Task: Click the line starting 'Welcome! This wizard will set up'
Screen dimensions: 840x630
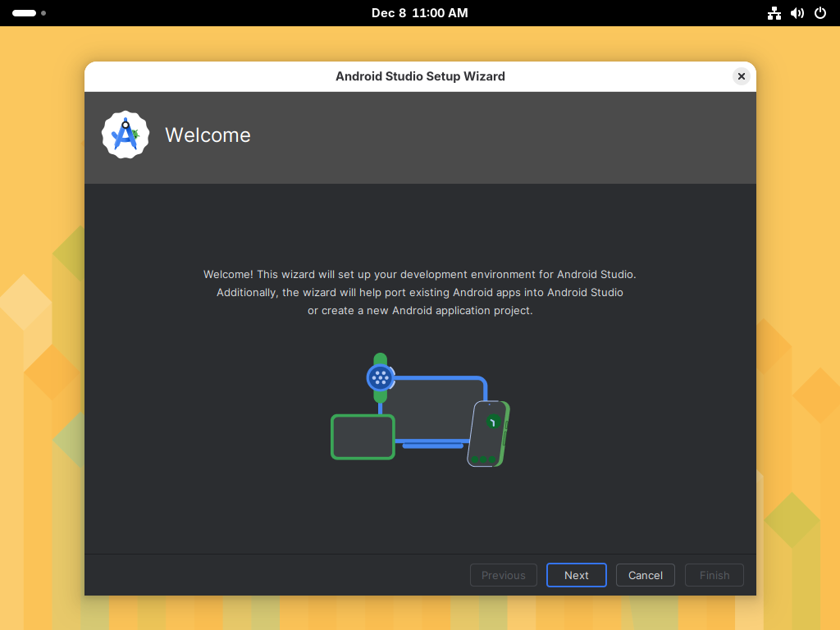Action: pos(419,274)
